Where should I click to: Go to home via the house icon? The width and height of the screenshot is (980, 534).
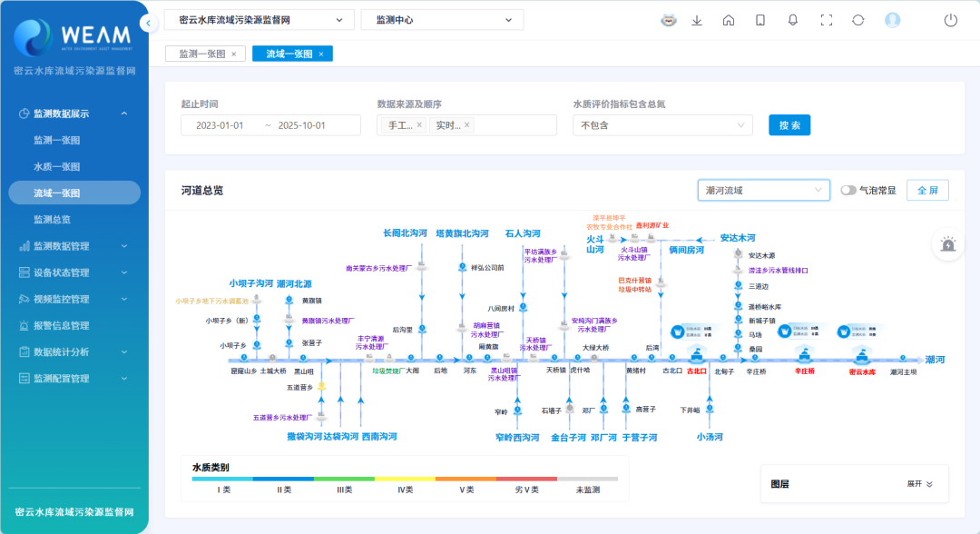(x=729, y=20)
